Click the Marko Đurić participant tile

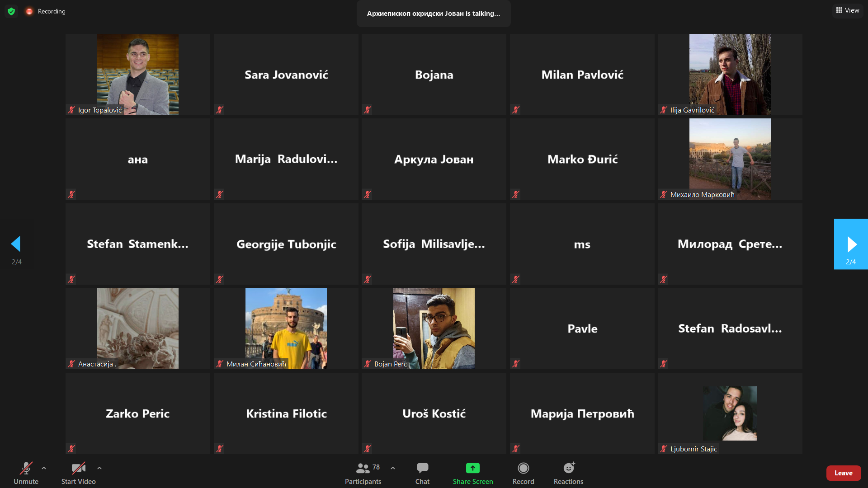[x=582, y=159]
